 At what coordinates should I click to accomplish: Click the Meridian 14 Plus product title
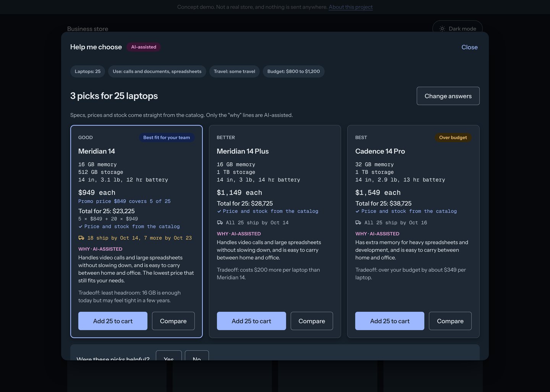coord(243,151)
